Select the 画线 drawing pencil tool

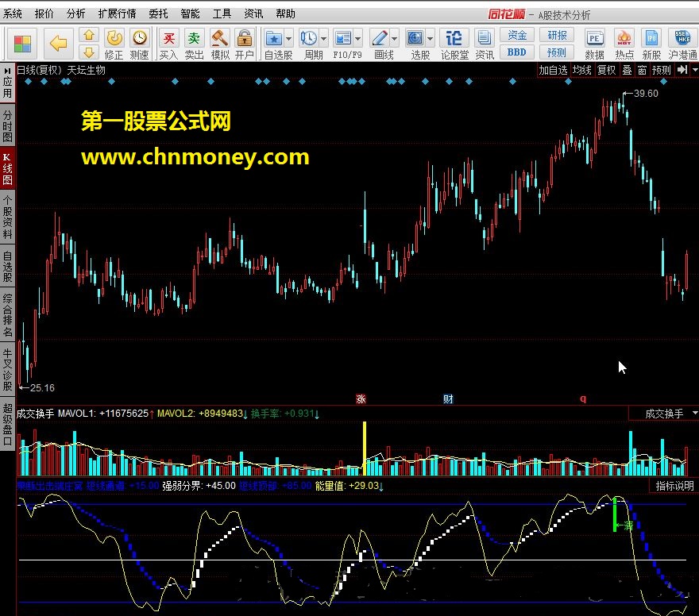[x=380, y=38]
